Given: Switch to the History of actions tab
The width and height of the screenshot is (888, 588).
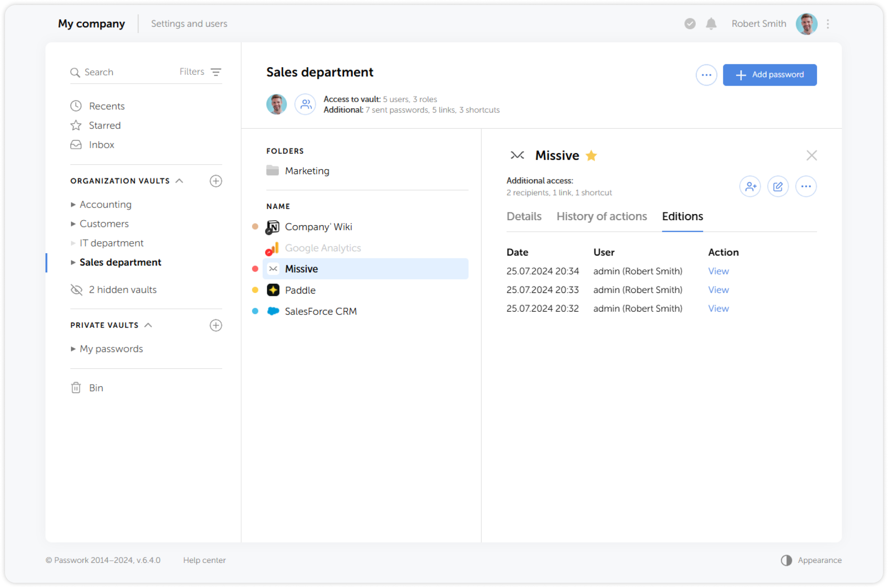Looking at the screenshot, I should coord(602,216).
